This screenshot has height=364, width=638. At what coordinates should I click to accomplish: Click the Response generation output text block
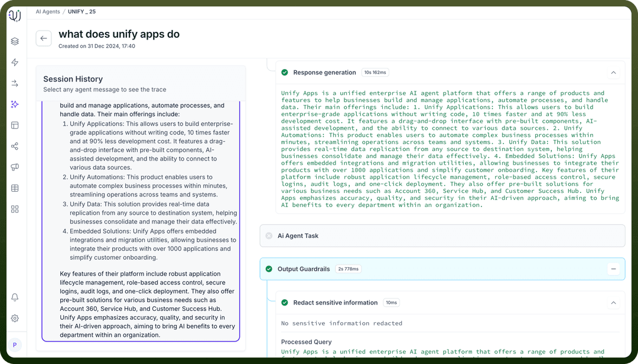tap(450, 149)
